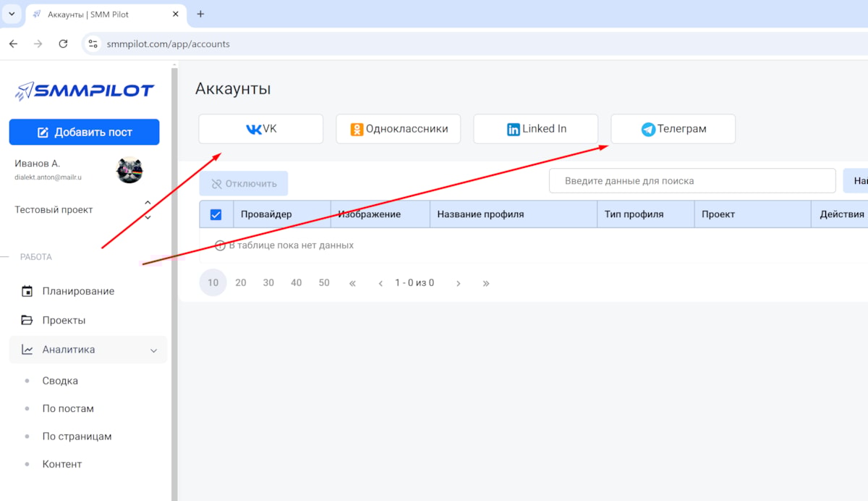Image resolution: width=868 pixels, height=501 pixels.
Task: Click the browser Forward arrow
Action: pos(38,43)
